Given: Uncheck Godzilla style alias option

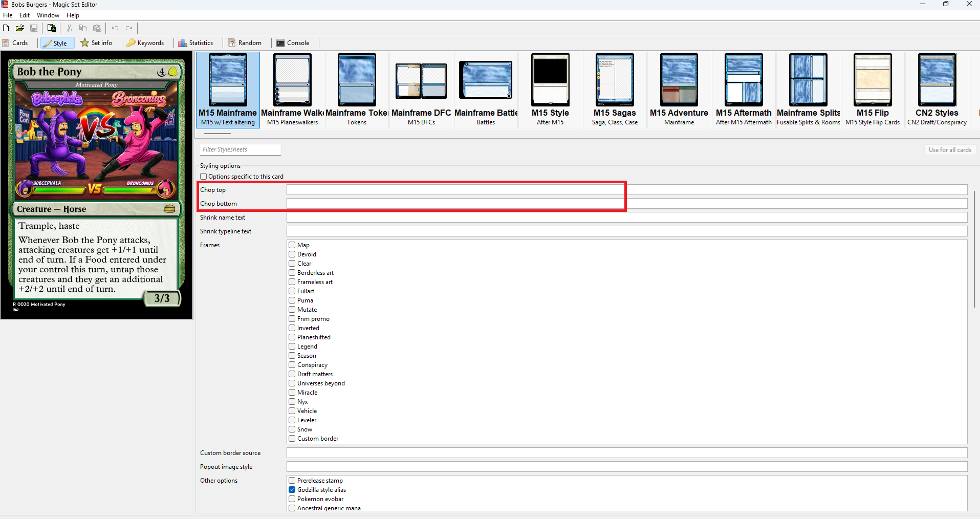Looking at the screenshot, I should [x=292, y=490].
